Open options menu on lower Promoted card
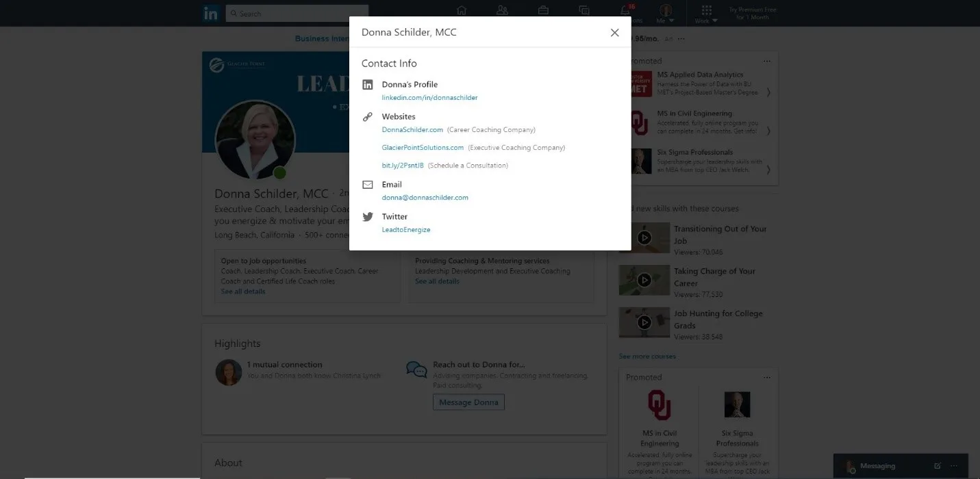Screen dimensions: 980x479 (767, 377)
